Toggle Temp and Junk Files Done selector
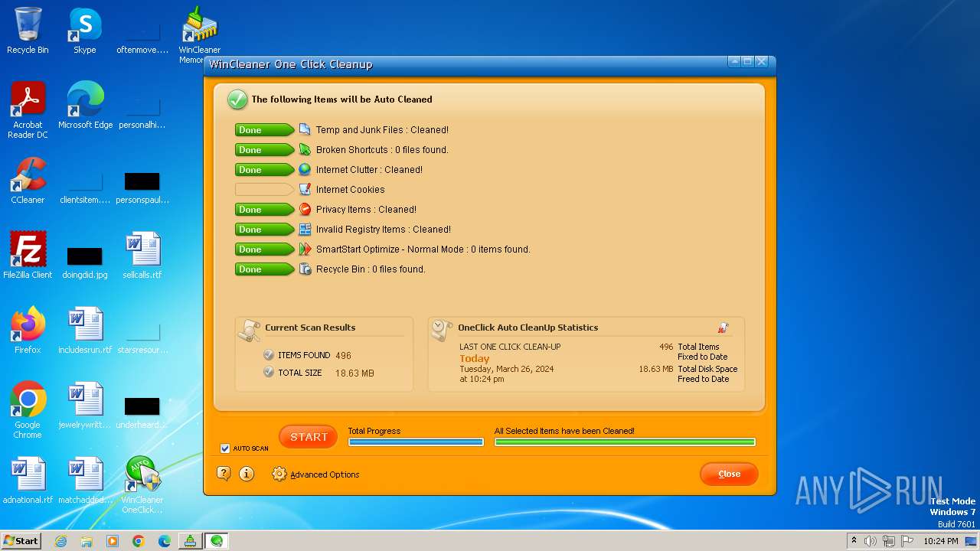This screenshot has height=551, width=980. pos(264,130)
